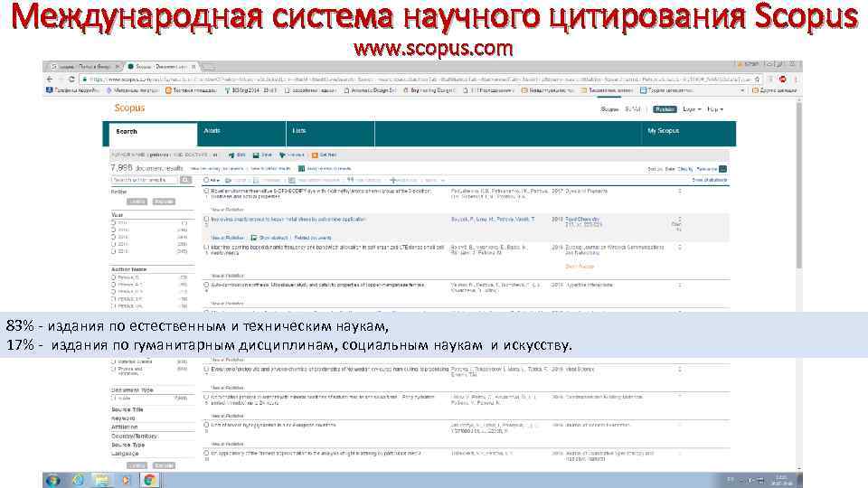
Task: Open the Другие закладки bookmarks folder
Action: coord(775,90)
